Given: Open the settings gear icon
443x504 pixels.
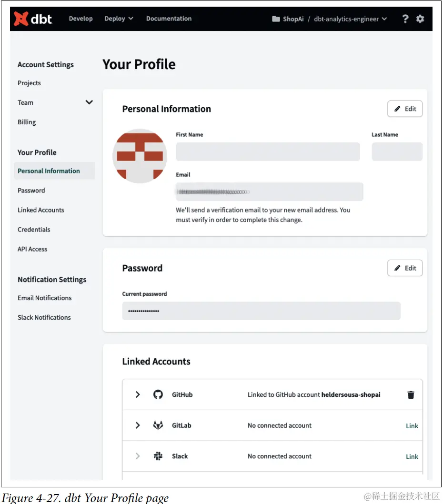Looking at the screenshot, I should point(420,19).
